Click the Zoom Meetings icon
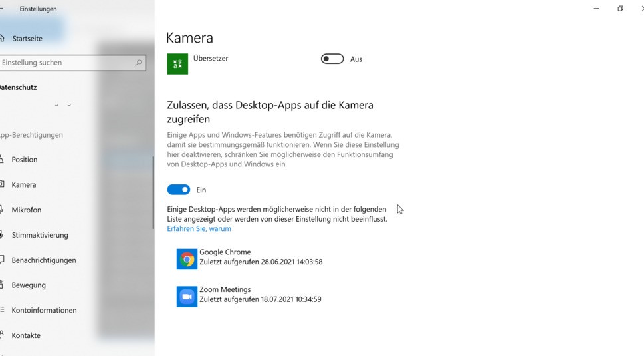The width and height of the screenshot is (644, 356). 187,297
